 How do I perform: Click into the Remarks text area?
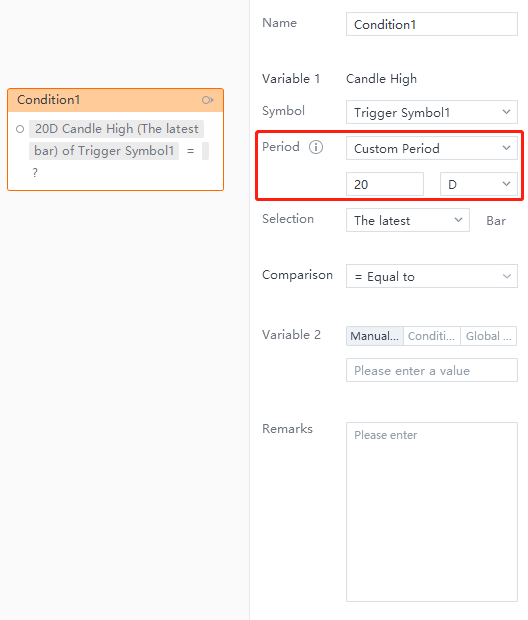(431, 512)
